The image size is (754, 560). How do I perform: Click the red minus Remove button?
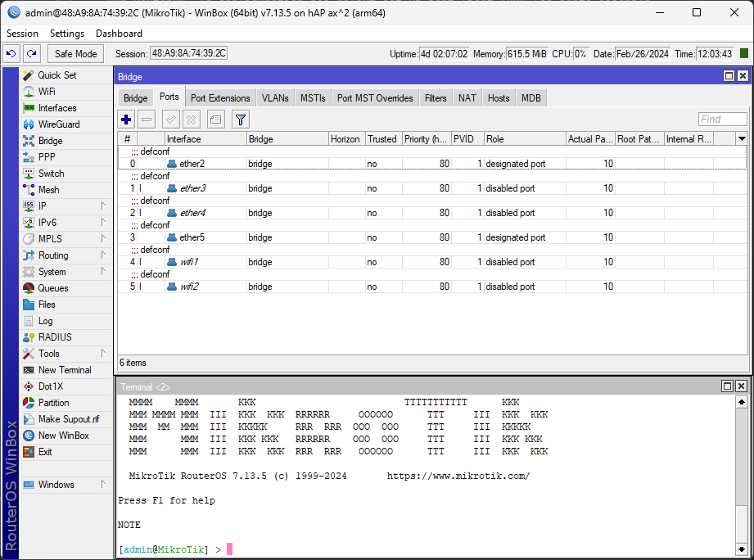click(147, 120)
